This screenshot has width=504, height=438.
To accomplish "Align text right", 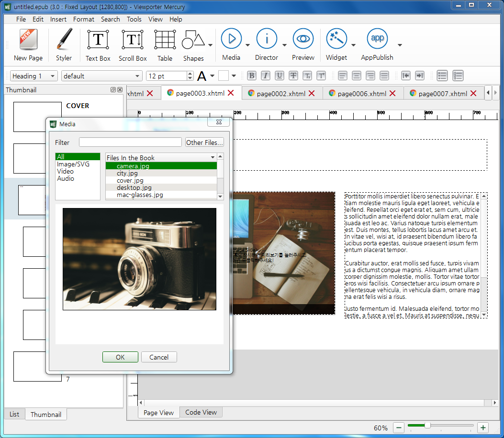I will tap(370, 76).
